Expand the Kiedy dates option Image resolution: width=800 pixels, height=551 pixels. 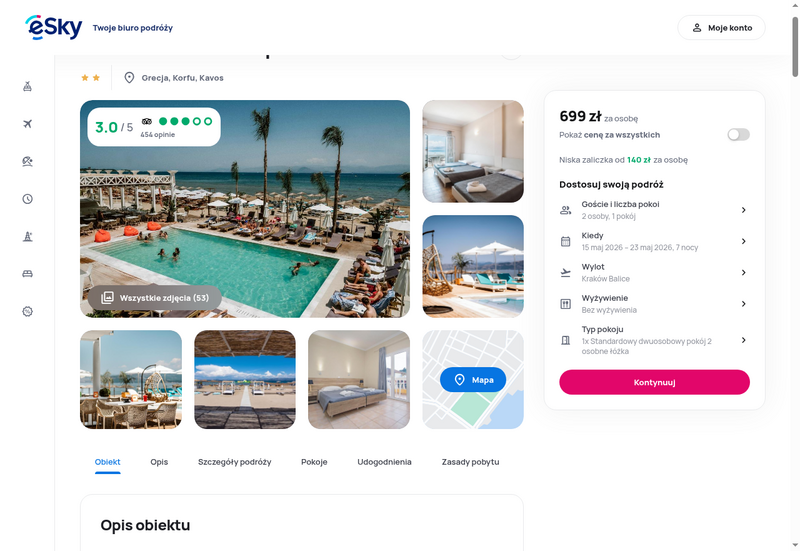654,241
